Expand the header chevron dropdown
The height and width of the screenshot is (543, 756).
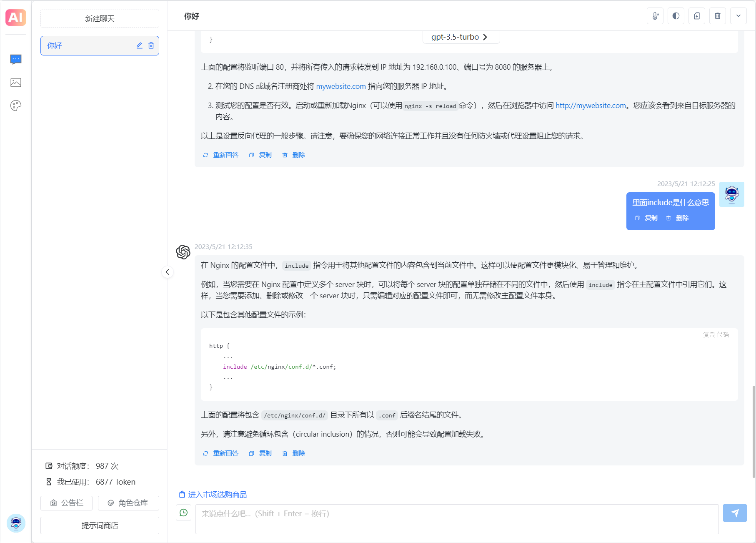pos(738,16)
